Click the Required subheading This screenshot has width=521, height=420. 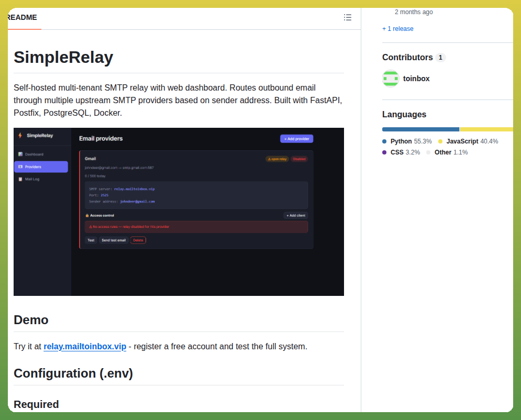[x=36, y=404]
